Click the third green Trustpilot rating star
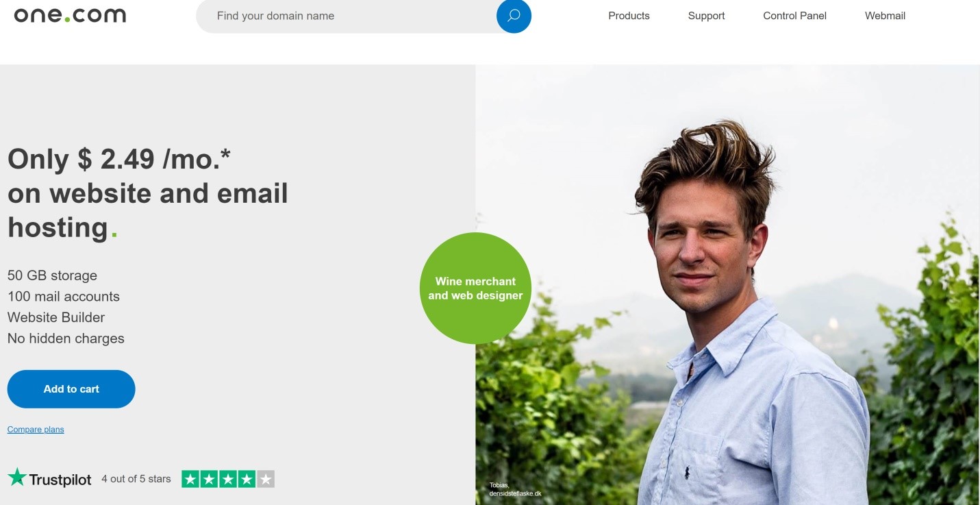Screen dimensions: 980x505 pos(228,479)
